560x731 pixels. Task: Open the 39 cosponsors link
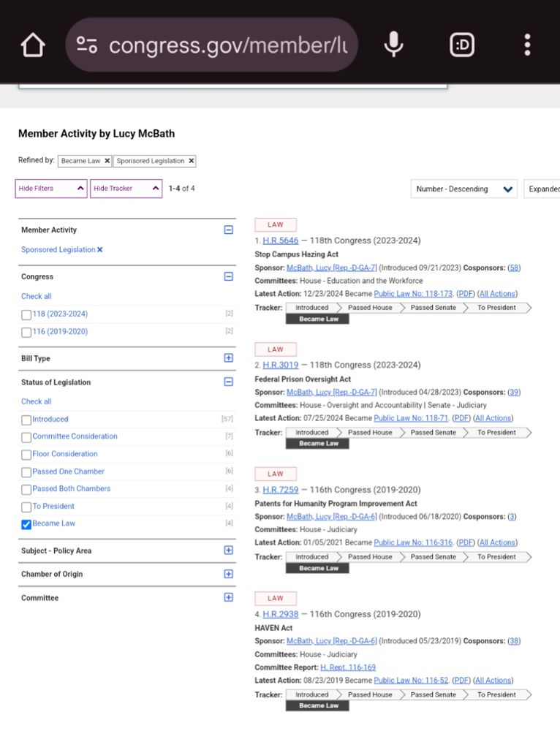pos(514,392)
